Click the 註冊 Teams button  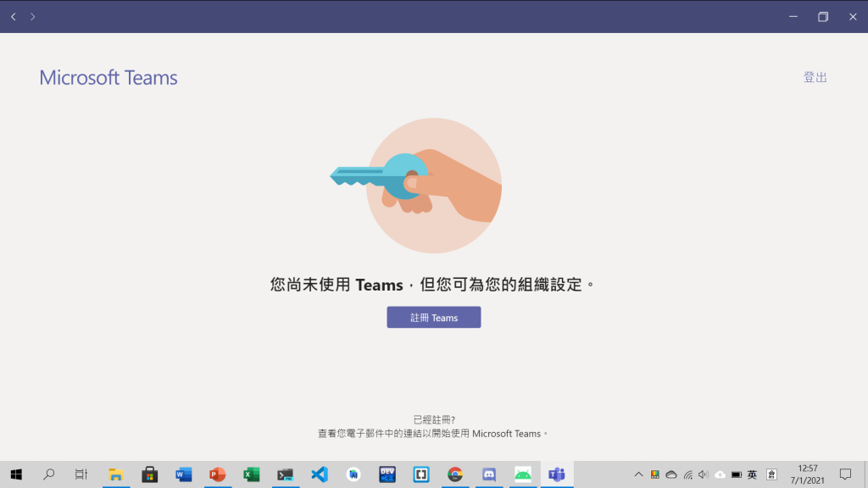tap(433, 317)
